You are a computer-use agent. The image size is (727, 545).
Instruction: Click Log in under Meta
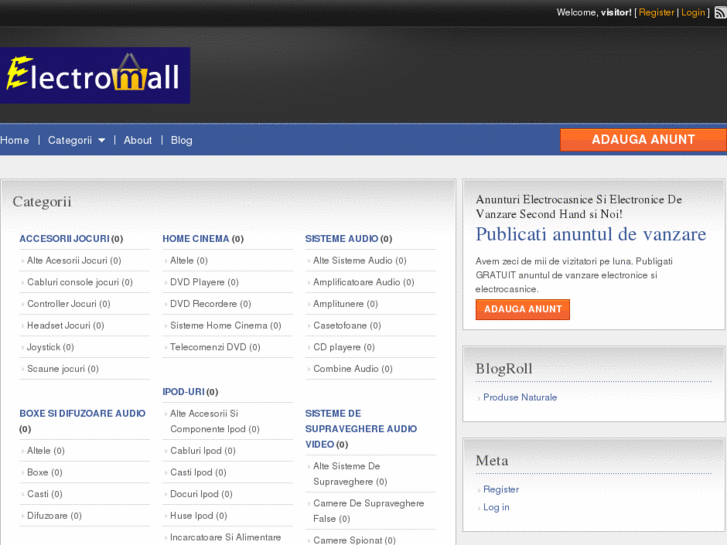click(x=496, y=507)
